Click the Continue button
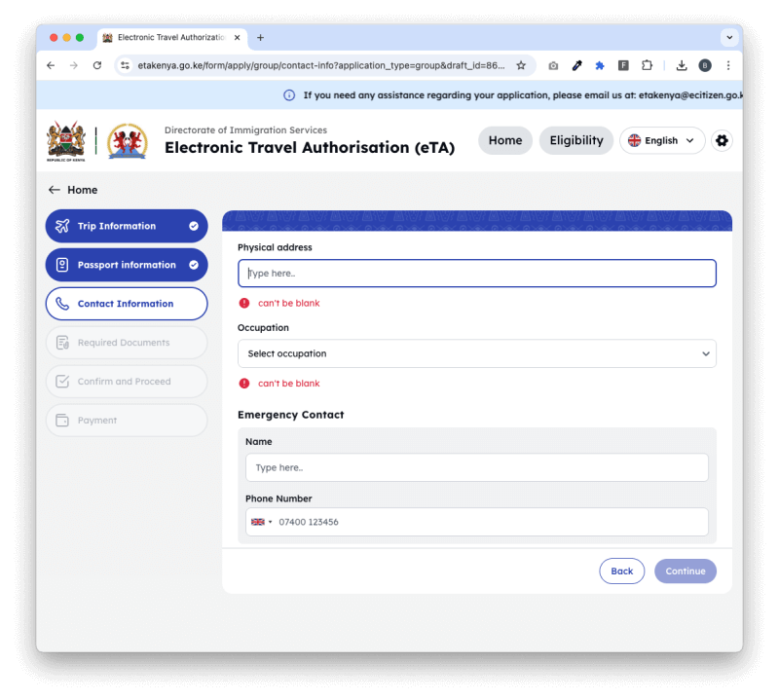 [x=686, y=571]
